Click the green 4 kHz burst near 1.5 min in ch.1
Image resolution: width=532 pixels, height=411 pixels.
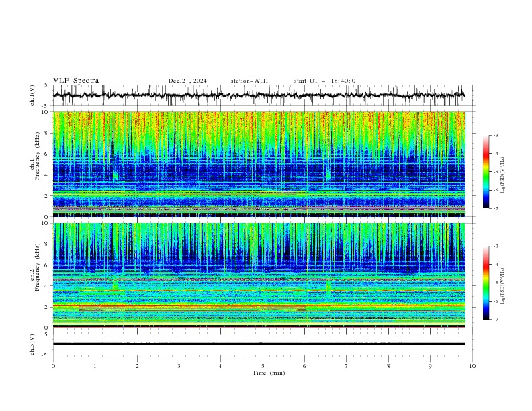point(116,176)
